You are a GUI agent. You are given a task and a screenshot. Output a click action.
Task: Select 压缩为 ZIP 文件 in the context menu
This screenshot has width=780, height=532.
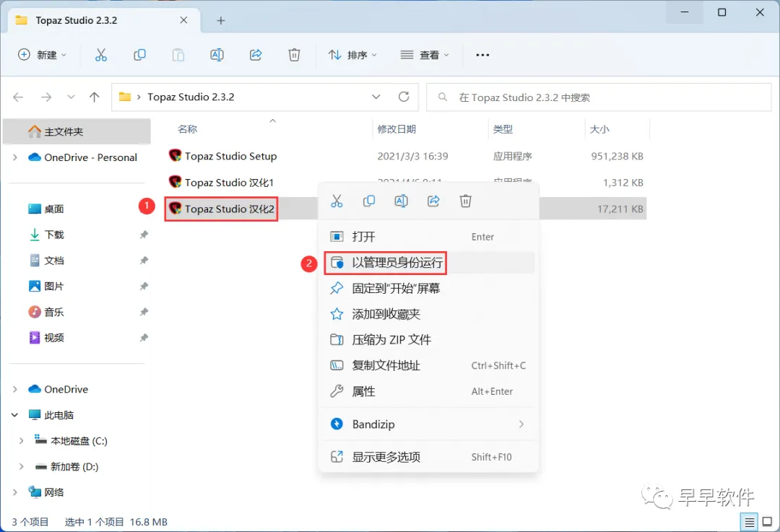[429, 340]
